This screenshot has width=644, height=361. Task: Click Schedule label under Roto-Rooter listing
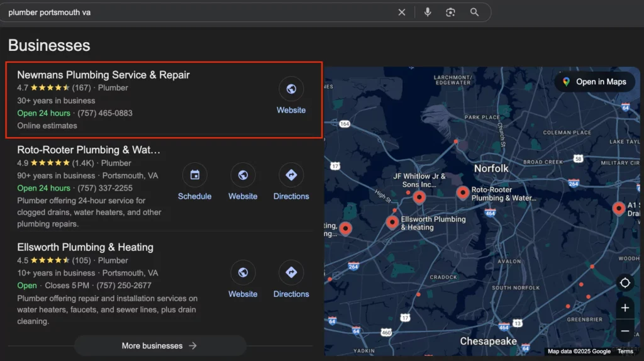click(195, 196)
